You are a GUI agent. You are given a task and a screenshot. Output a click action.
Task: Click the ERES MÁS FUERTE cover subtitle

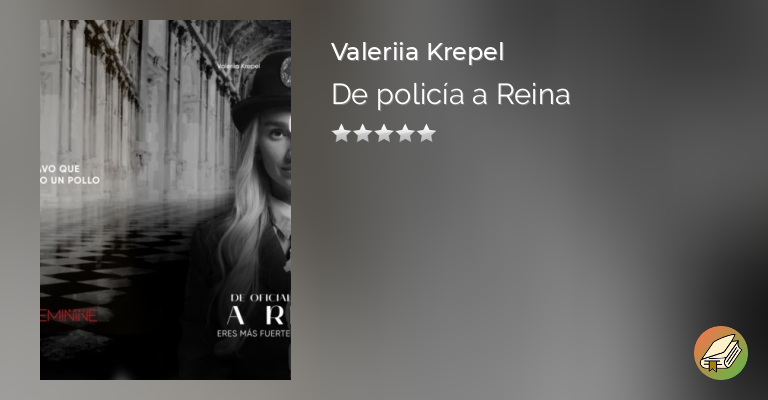coord(254,333)
